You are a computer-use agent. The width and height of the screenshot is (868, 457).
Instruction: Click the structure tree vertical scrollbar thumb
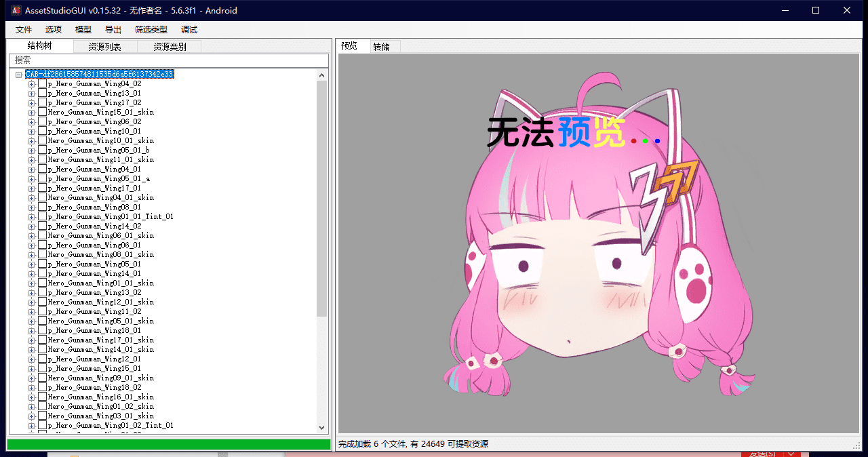322,199
